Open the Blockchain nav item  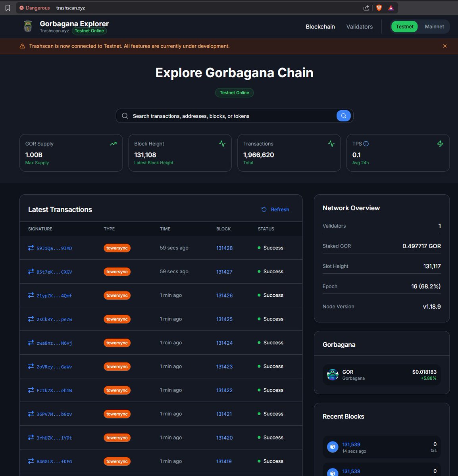(x=320, y=27)
